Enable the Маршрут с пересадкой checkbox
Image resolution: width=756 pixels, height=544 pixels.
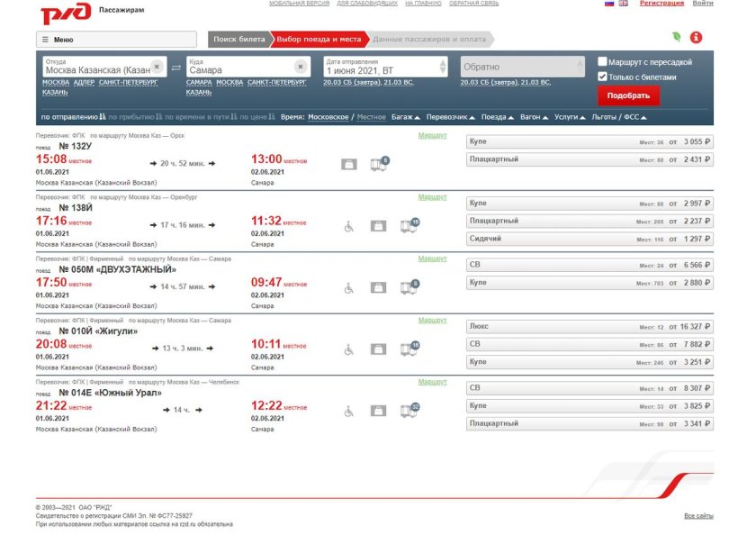tap(603, 62)
